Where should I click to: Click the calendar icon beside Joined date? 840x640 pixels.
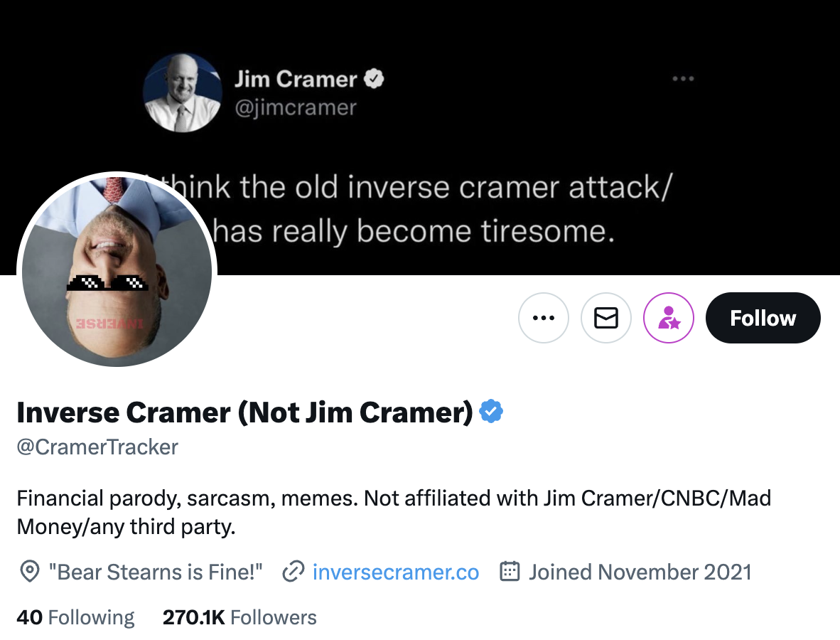(510, 572)
